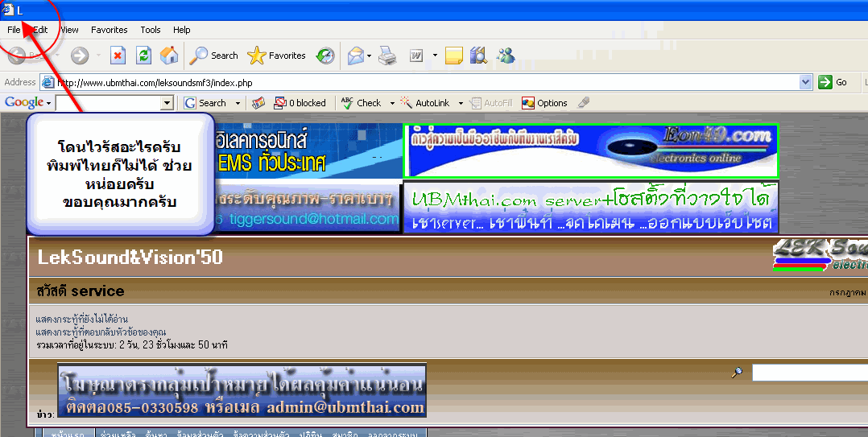The height and width of the screenshot is (437, 868).
Task: Expand the Google search box history dropdown
Action: coord(167,103)
